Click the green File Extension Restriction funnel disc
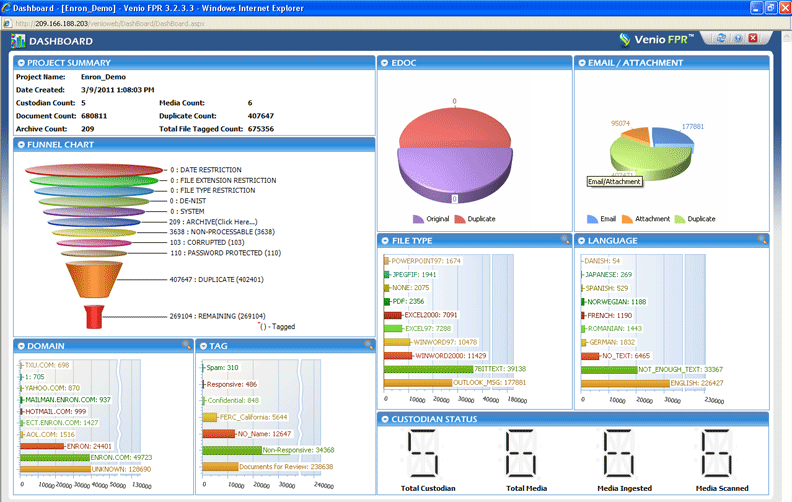The height and width of the screenshot is (502, 792). (x=94, y=180)
